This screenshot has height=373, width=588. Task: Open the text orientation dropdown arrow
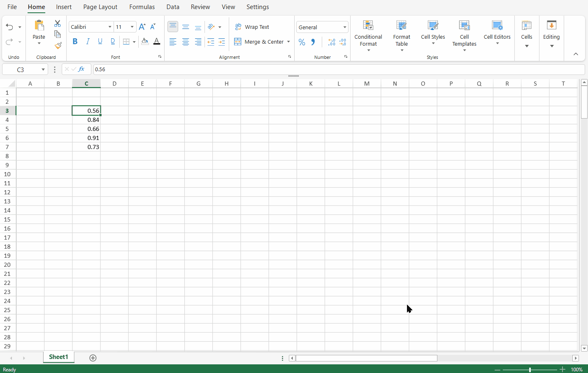point(220,27)
